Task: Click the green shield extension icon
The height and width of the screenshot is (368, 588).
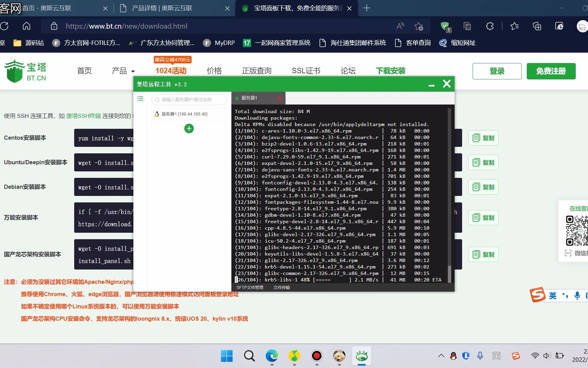Action: (445, 26)
